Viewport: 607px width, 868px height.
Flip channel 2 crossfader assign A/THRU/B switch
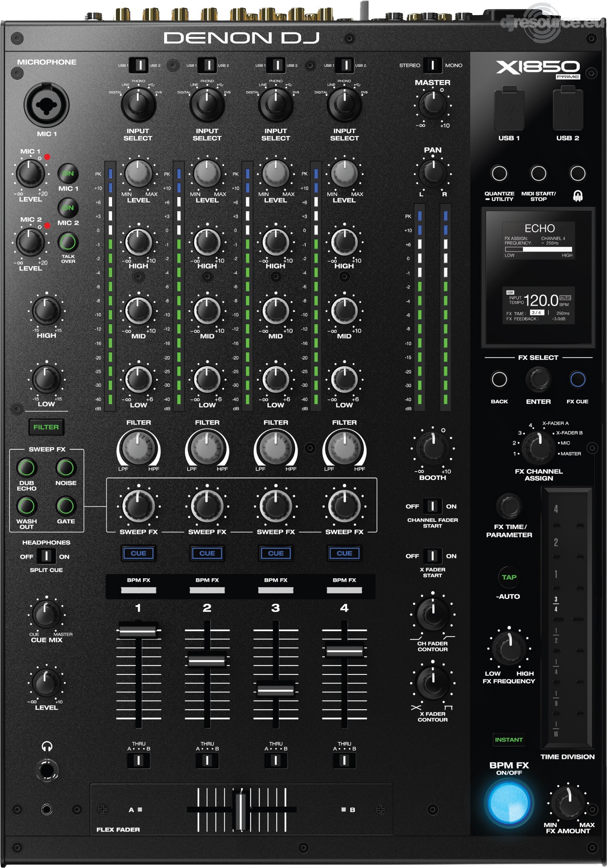[207, 760]
